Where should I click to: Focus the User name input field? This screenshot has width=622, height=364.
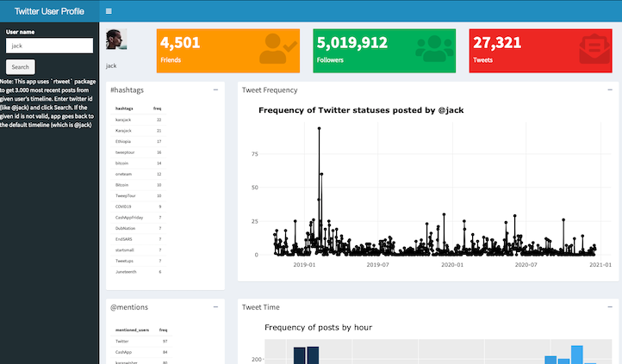[49, 46]
